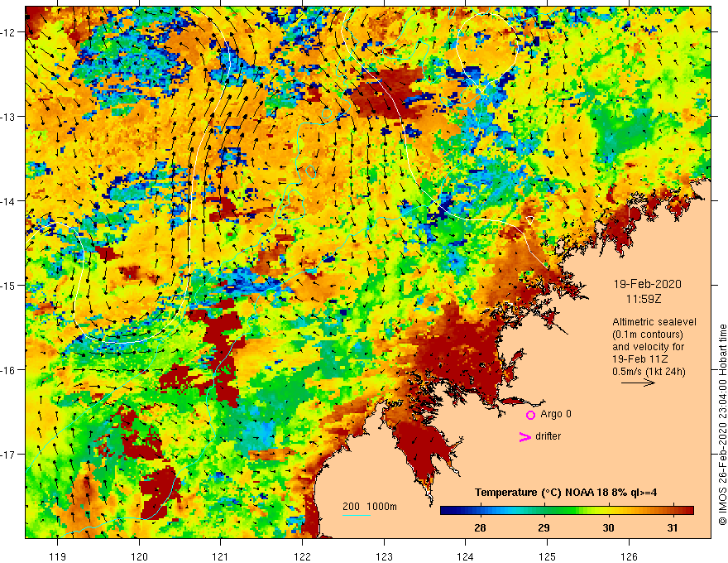This screenshot has width=728, height=563.
Task: Click the magenta Argo circle legend marker
Action: pyautogui.click(x=530, y=415)
